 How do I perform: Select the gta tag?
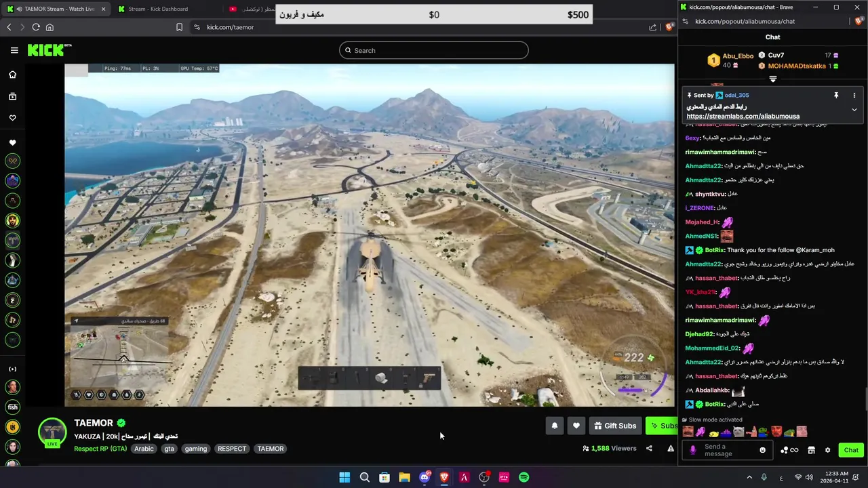[x=169, y=449]
